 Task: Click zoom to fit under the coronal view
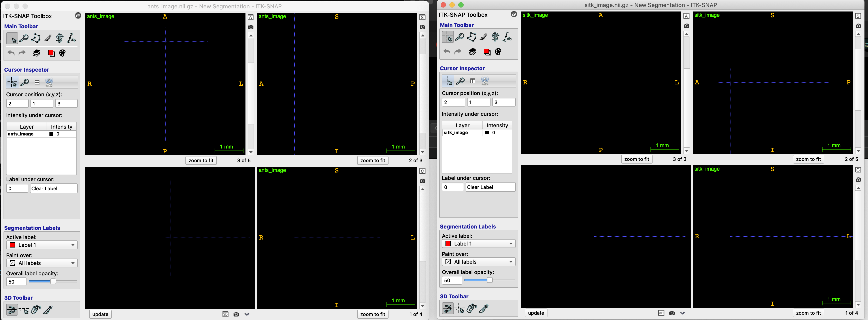pos(373,314)
